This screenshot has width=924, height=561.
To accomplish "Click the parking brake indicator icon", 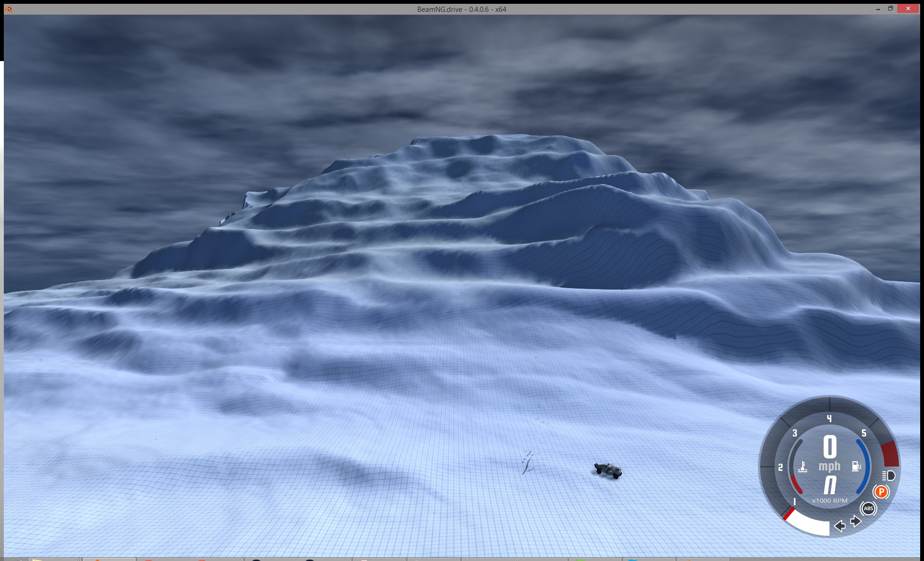I will pyautogui.click(x=881, y=492).
